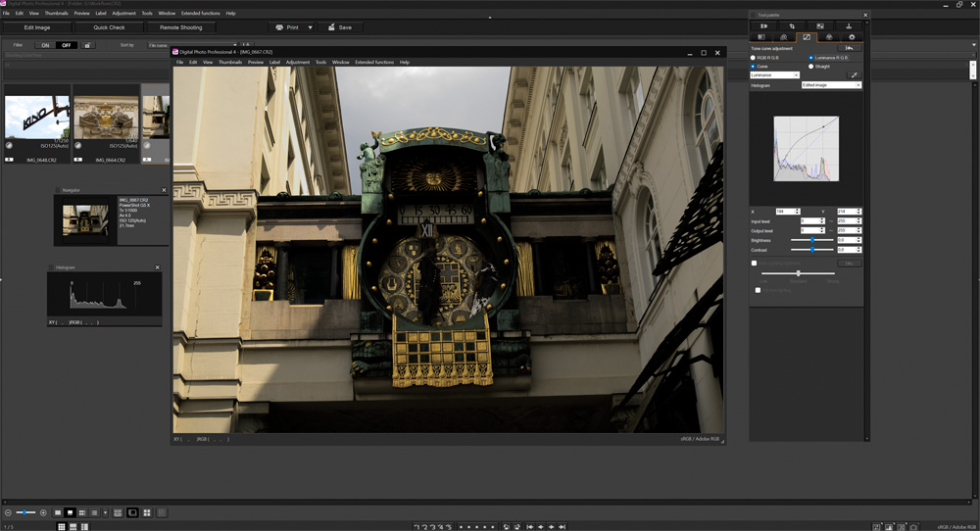Screen dimensions: 980x531
Task: Click the Brightness slider handle
Action: click(x=812, y=240)
